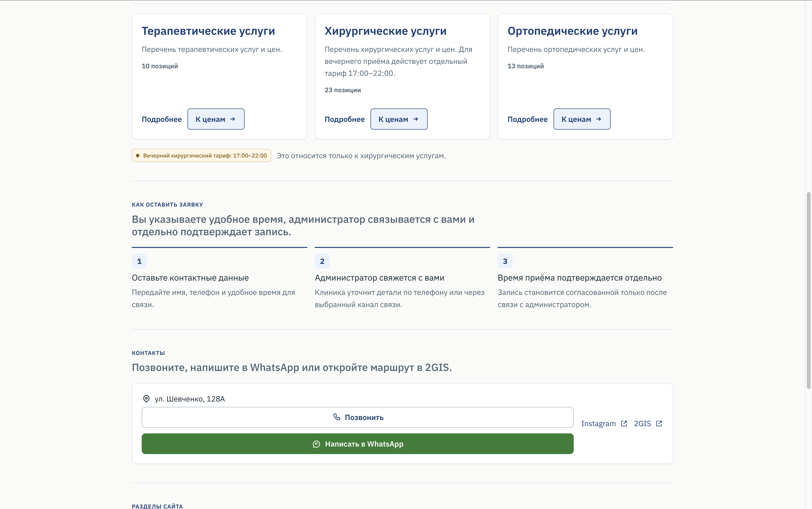812x509 pixels.
Task: Click Написать в WhatsApp button
Action: [357, 444]
